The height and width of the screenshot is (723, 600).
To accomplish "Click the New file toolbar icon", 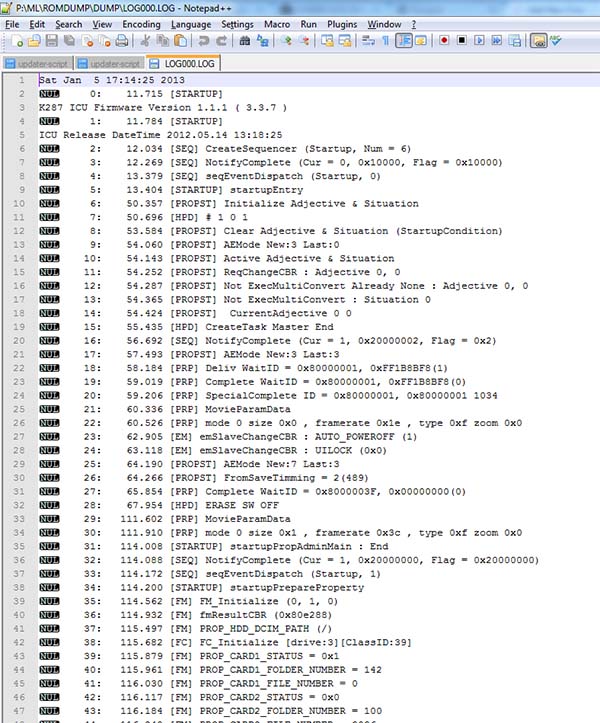I will (x=15, y=41).
